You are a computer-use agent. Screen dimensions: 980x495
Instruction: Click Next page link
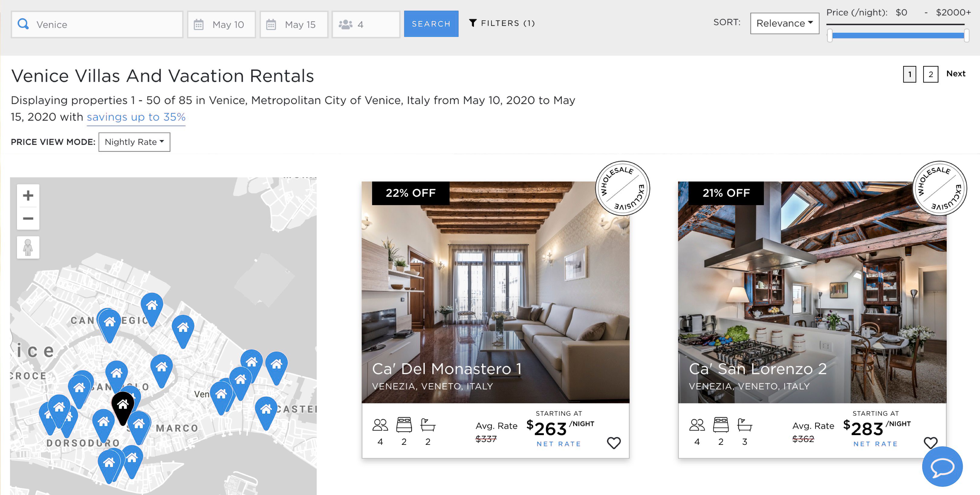[956, 74]
